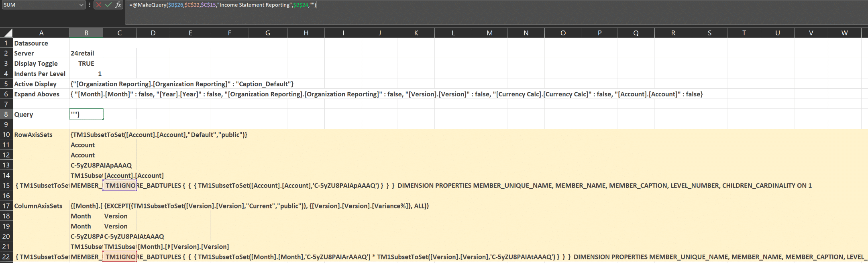The image size is (868, 263).
Task: Select column B header
Action: tap(86, 33)
